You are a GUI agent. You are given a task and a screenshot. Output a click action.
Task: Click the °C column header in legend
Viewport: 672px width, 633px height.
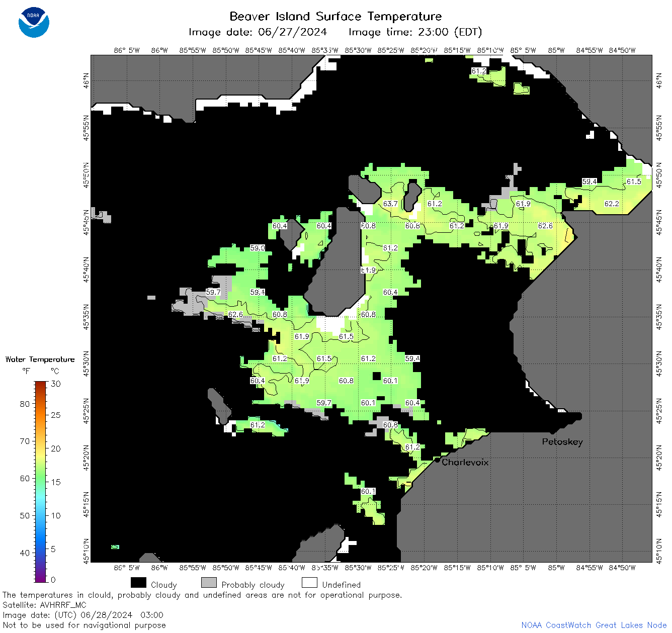click(55, 371)
